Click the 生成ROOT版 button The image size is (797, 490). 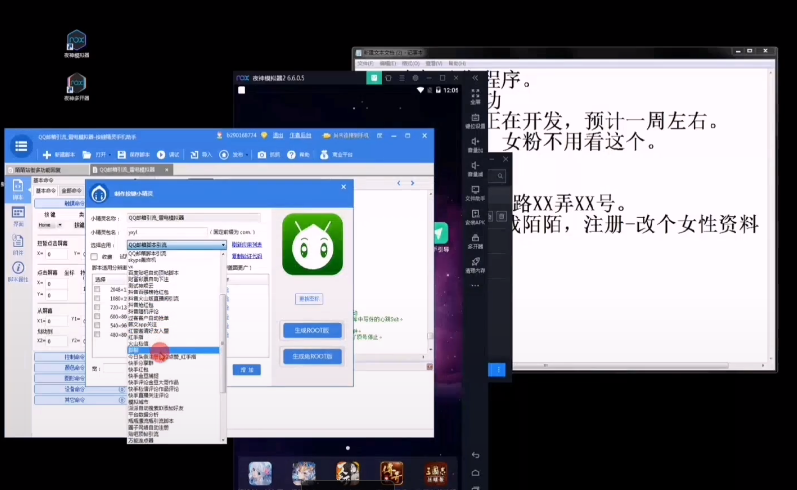click(312, 330)
